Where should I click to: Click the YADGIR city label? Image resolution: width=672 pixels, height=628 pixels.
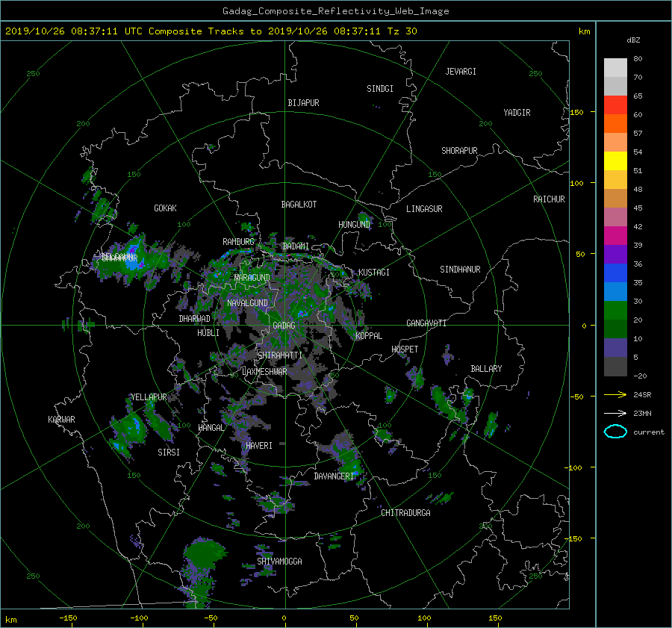pos(517,113)
